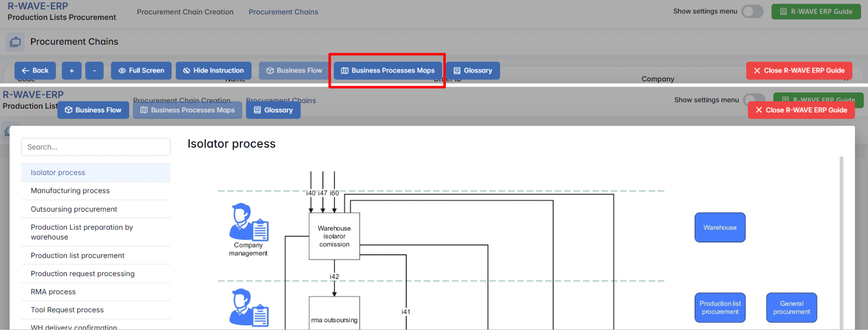The height and width of the screenshot is (330, 868).
Task: Open the green R-WAVE ERP Guide button
Action: pyautogui.click(x=815, y=12)
